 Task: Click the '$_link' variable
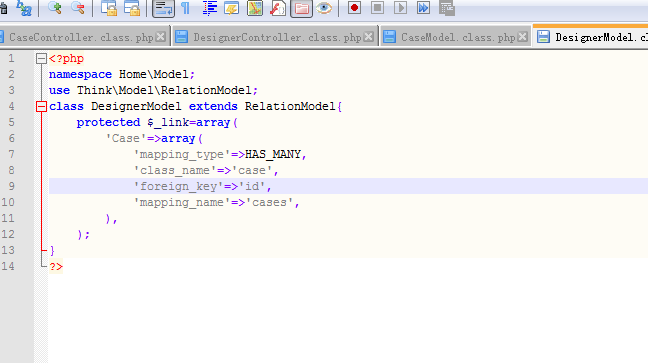tap(168, 122)
